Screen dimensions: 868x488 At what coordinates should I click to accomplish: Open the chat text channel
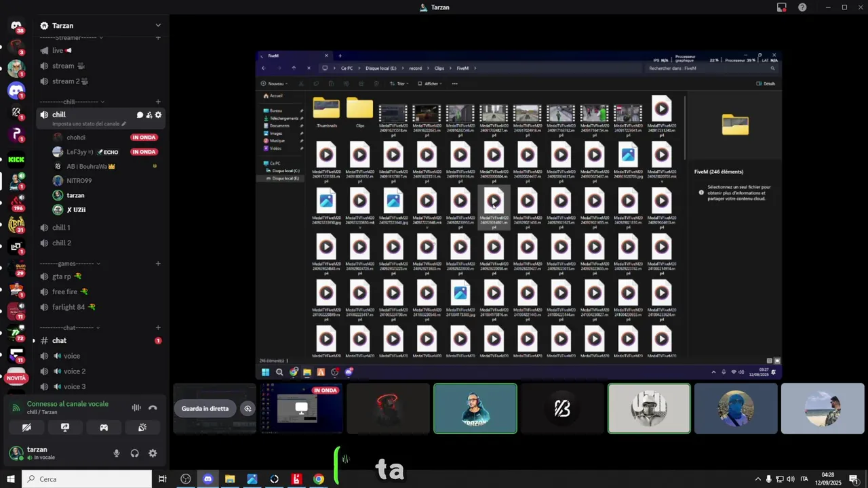[x=100, y=340]
